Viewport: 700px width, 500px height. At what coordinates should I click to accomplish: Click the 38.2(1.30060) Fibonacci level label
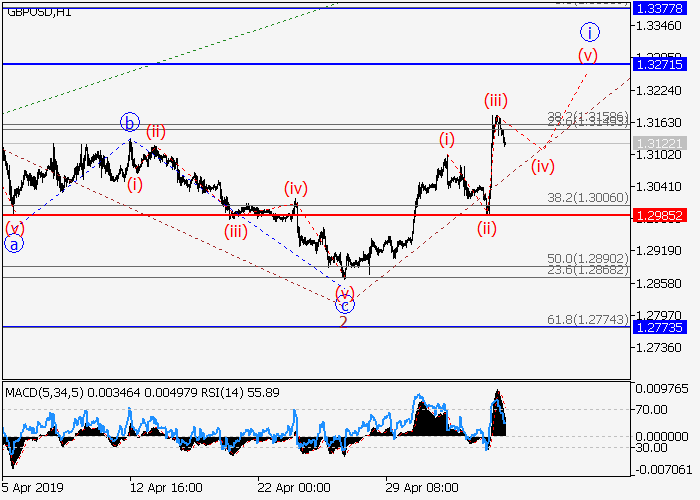pyautogui.click(x=588, y=198)
